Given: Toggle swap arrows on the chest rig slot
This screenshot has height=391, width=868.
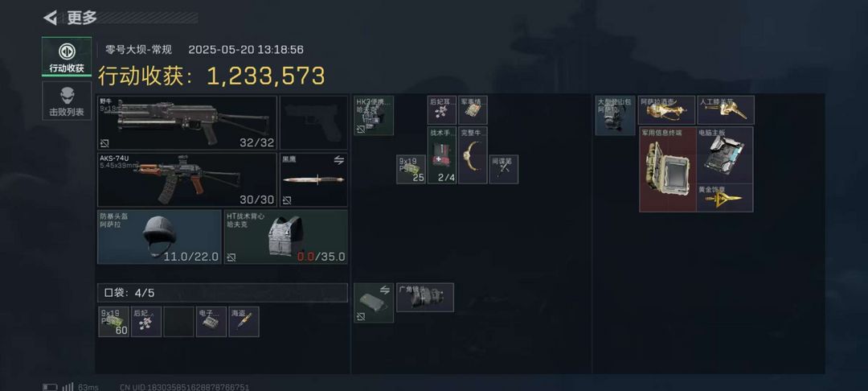Looking at the screenshot, I should [385, 290].
